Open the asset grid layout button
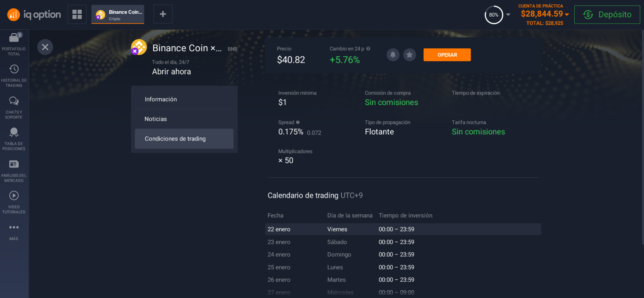Screen dimensions: 644x298 (77, 14)
